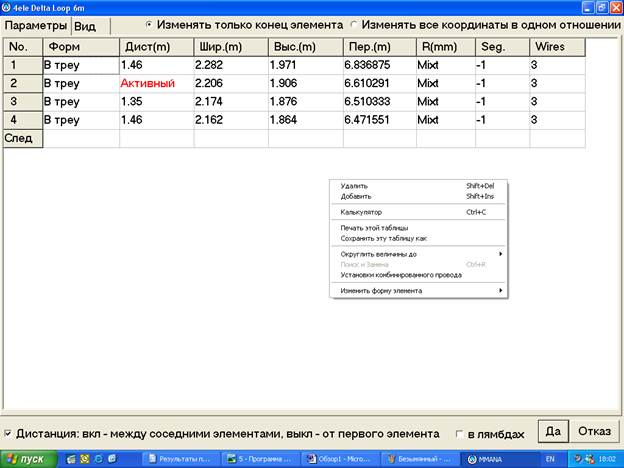Switch to '5 - Программа ...' taskbar window
The height and width of the screenshot is (468, 624).
(260, 459)
